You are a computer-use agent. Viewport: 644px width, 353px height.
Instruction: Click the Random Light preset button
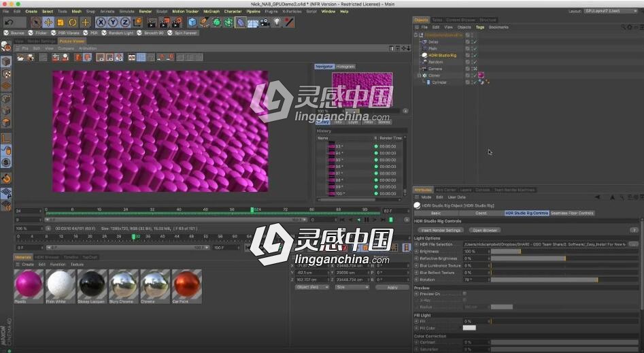click(118, 33)
